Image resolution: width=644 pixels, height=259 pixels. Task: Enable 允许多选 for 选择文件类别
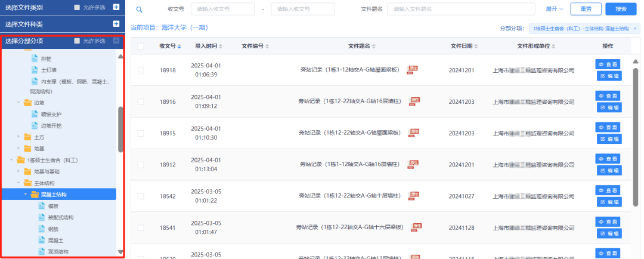coord(76,7)
